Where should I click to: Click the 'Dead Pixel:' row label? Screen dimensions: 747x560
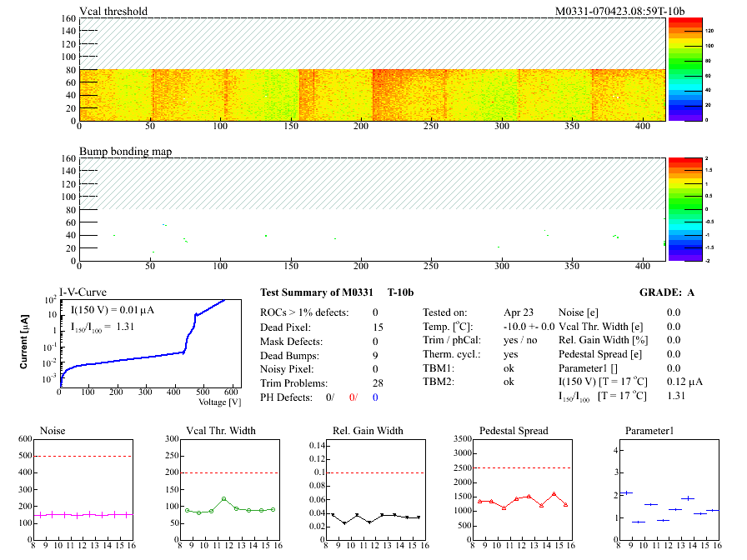point(285,327)
